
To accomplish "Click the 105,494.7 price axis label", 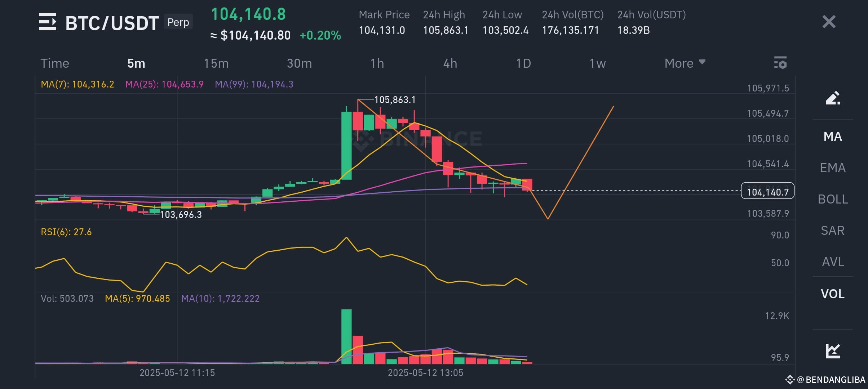I will pos(768,113).
